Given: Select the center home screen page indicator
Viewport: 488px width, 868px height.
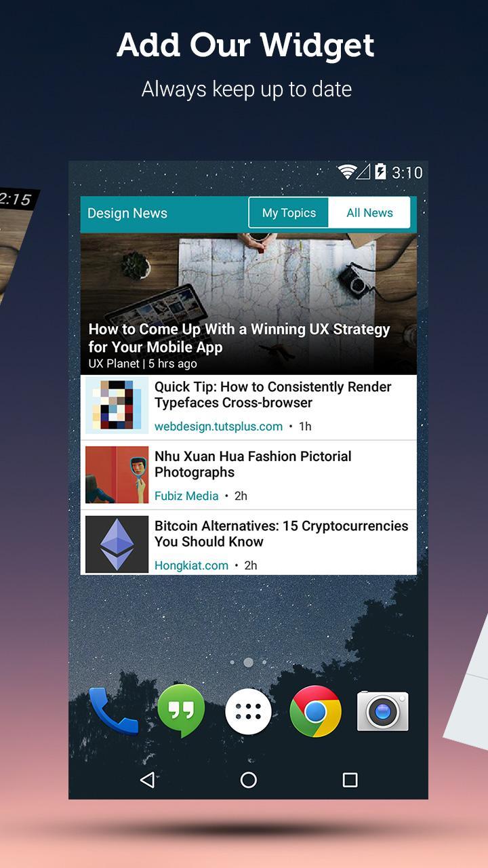Looking at the screenshot, I should (x=248, y=662).
